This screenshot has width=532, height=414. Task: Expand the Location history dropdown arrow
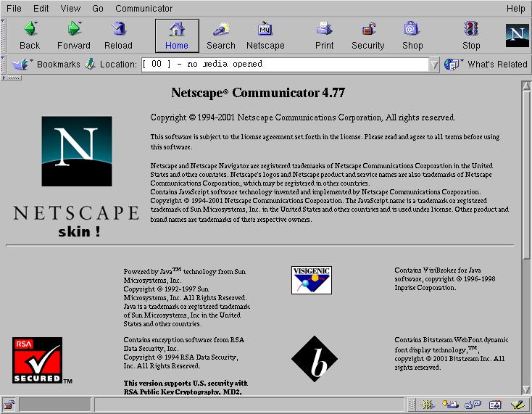coord(434,65)
